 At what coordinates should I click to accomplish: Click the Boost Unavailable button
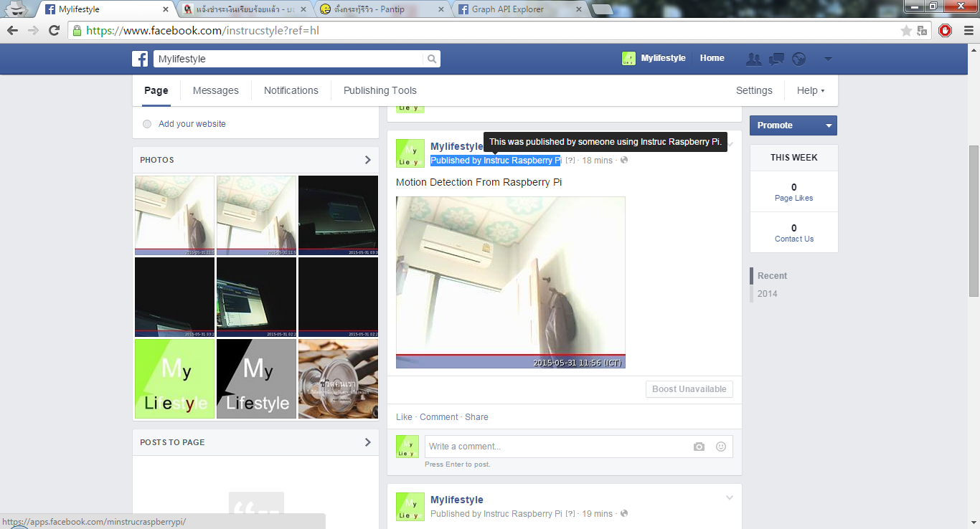click(689, 389)
